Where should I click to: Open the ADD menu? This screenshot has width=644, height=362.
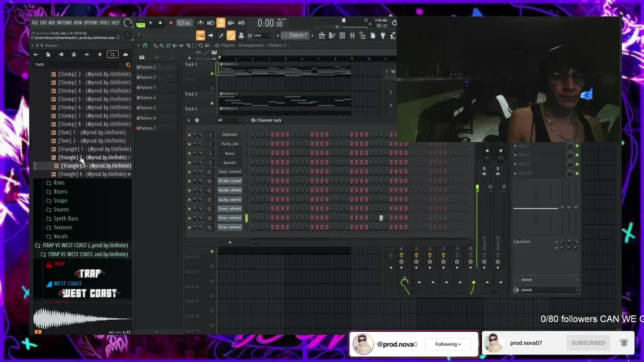click(x=51, y=23)
